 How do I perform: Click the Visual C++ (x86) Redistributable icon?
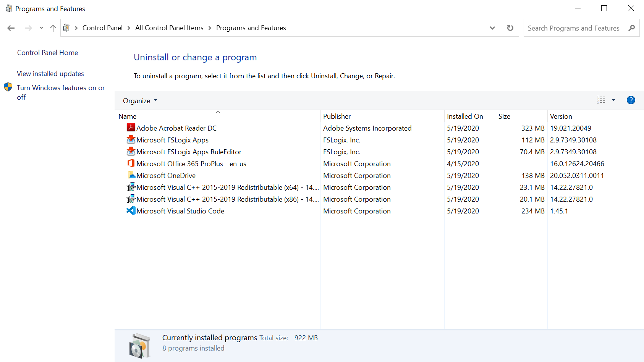(x=131, y=199)
